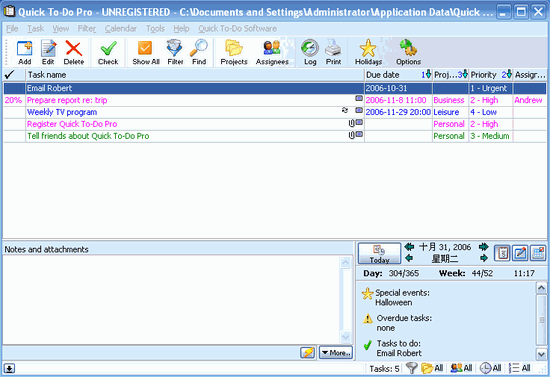Select the Prepare report re: trip task
This screenshot has width=550, height=377.
point(275,100)
